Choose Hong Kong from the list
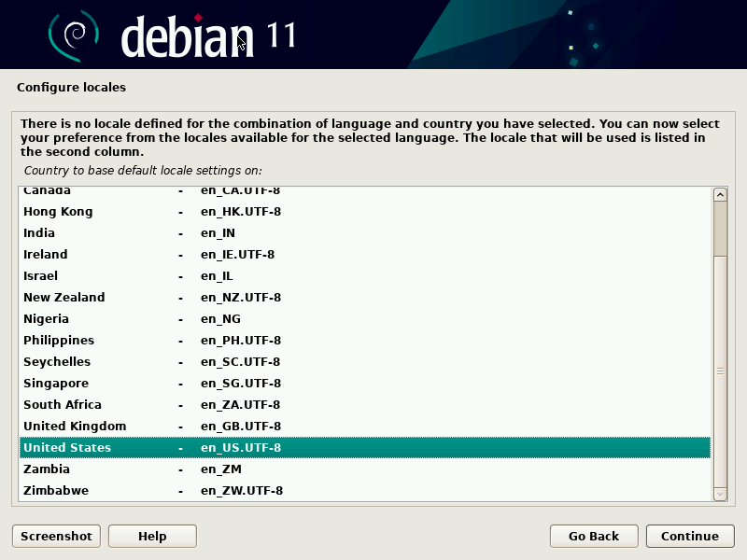 58,212
